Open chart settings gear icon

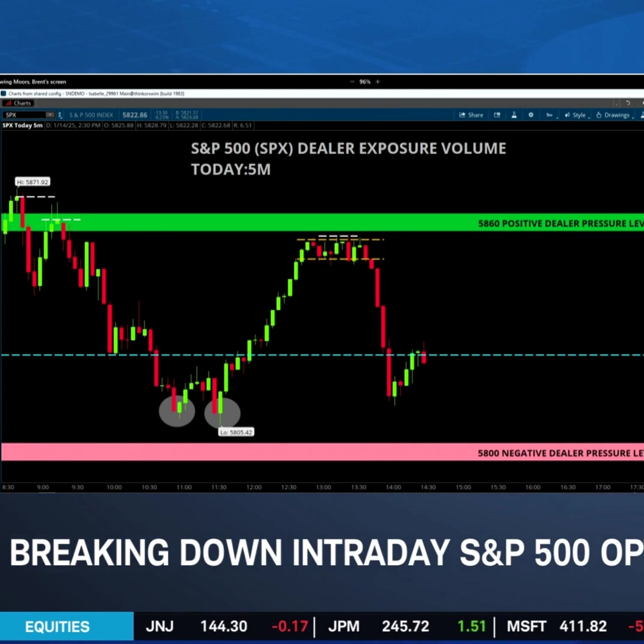click(x=531, y=115)
